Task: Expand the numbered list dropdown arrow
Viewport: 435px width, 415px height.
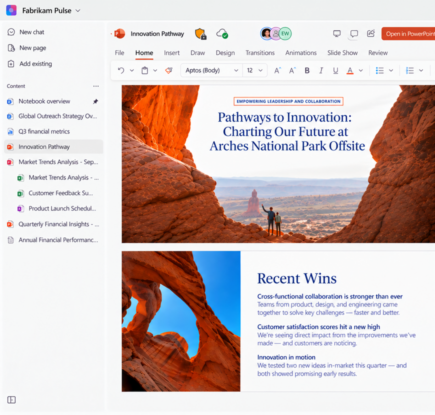Action: [x=421, y=70]
